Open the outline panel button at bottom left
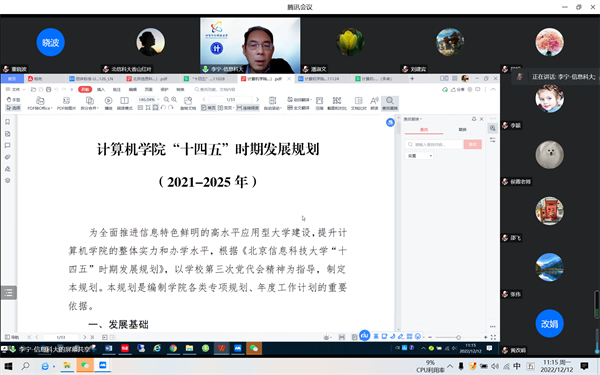Viewport: 600px width, 375px height. point(8,293)
